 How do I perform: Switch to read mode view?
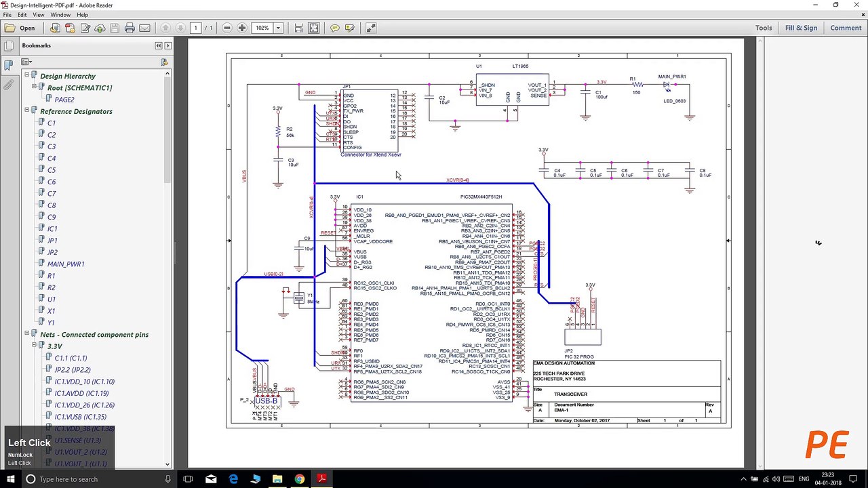pos(371,28)
